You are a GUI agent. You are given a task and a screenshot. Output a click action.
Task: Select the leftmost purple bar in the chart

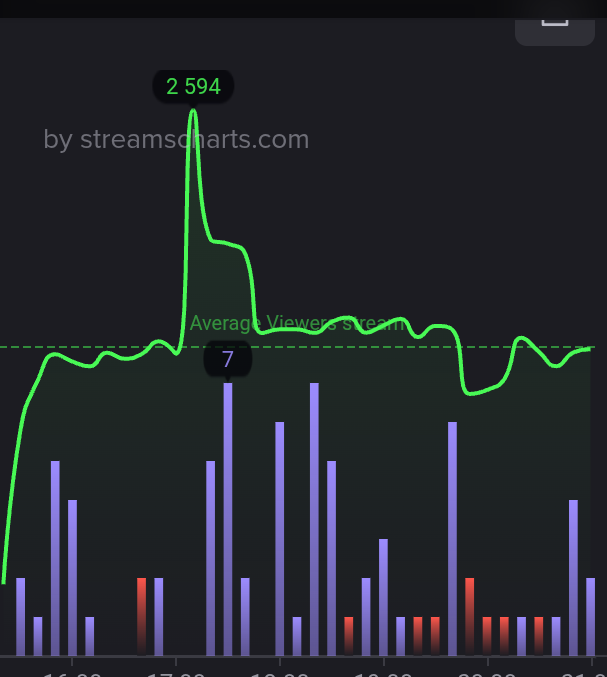coord(20,617)
